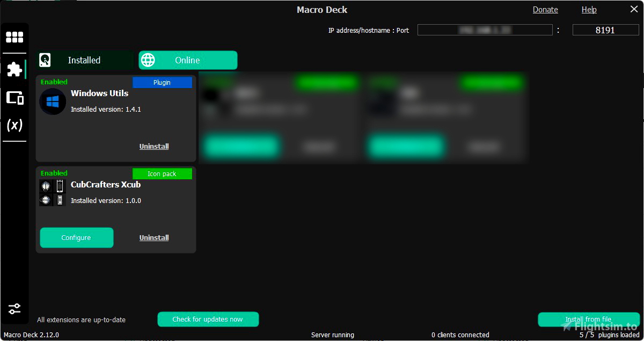Open the Help link
The height and width of the screenshot is (341, 644).
tap(589, 10)
